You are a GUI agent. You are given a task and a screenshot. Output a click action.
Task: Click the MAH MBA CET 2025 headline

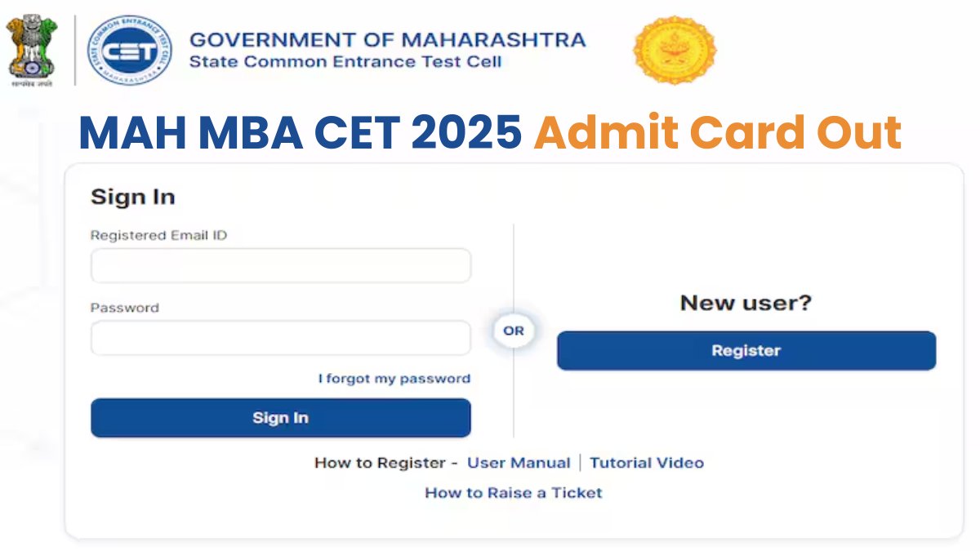coord(300,133)
